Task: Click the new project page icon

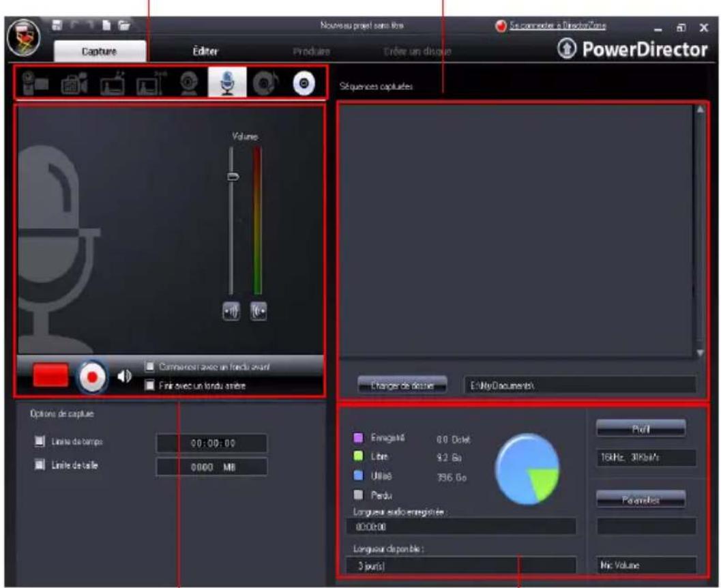Action: (106, 25)
